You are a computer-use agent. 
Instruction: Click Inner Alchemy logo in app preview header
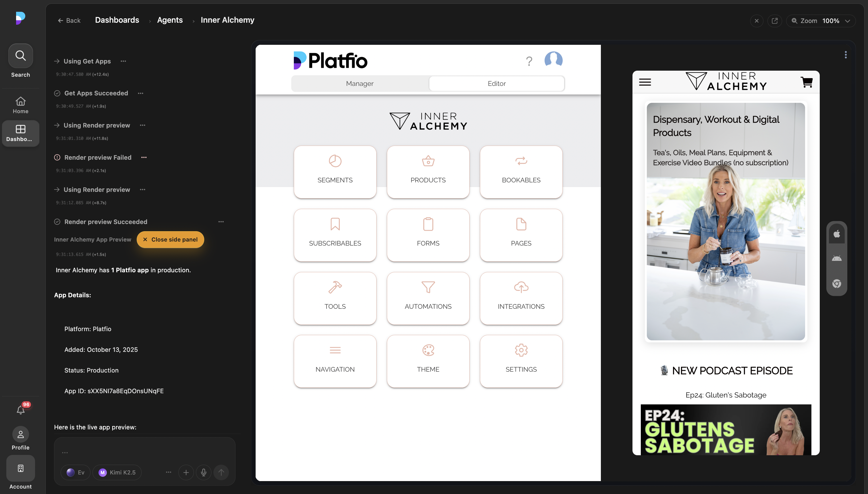[x=726, y=82]
